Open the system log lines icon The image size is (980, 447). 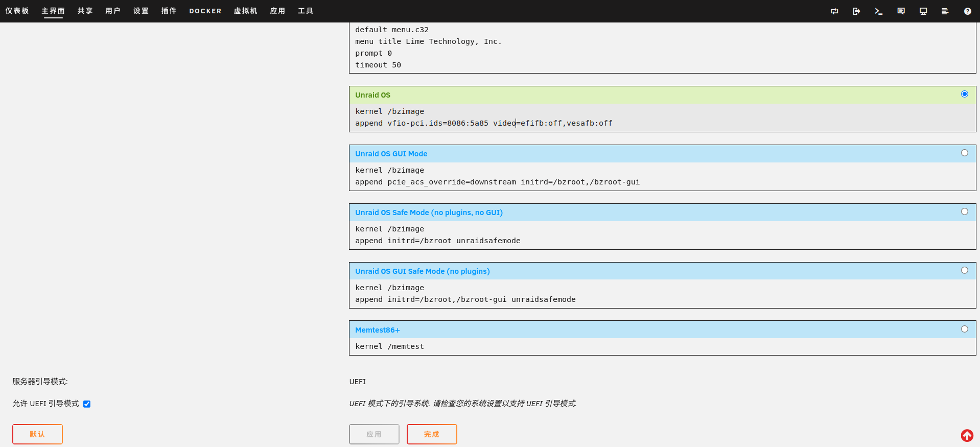945,11
